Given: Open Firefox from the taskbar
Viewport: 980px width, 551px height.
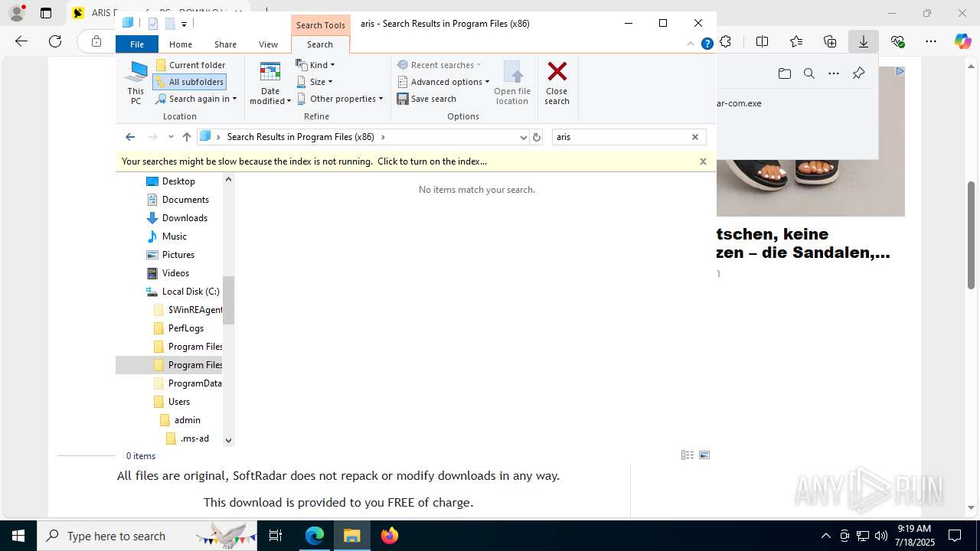Looking at the screenshot, I should click(x=390, y=536).
